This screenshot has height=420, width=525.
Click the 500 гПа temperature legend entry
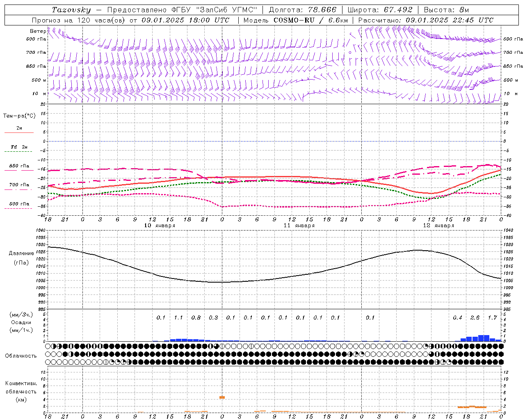[19, 204]
